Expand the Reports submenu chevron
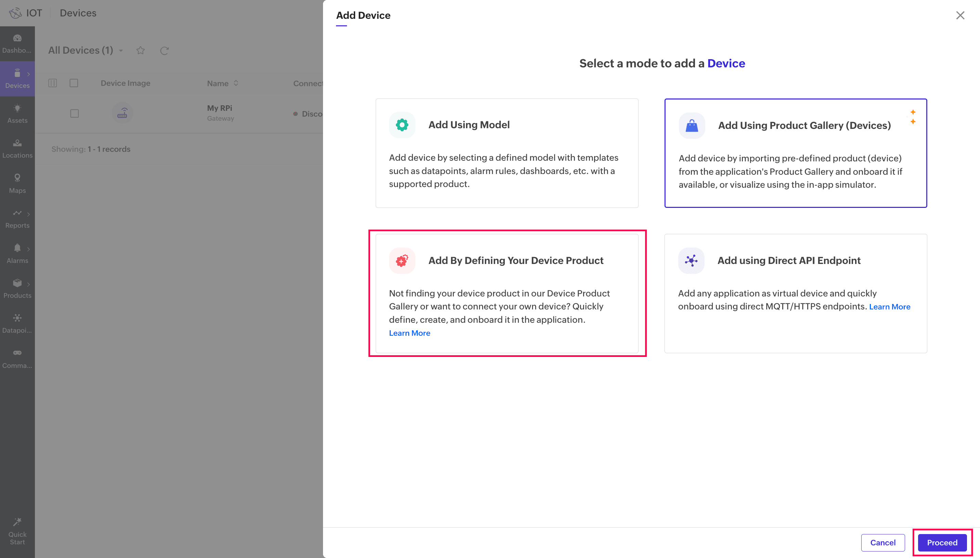 click(28, 214)
